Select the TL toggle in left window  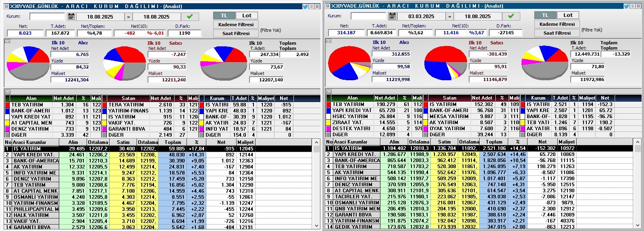[x=224, y=15]
